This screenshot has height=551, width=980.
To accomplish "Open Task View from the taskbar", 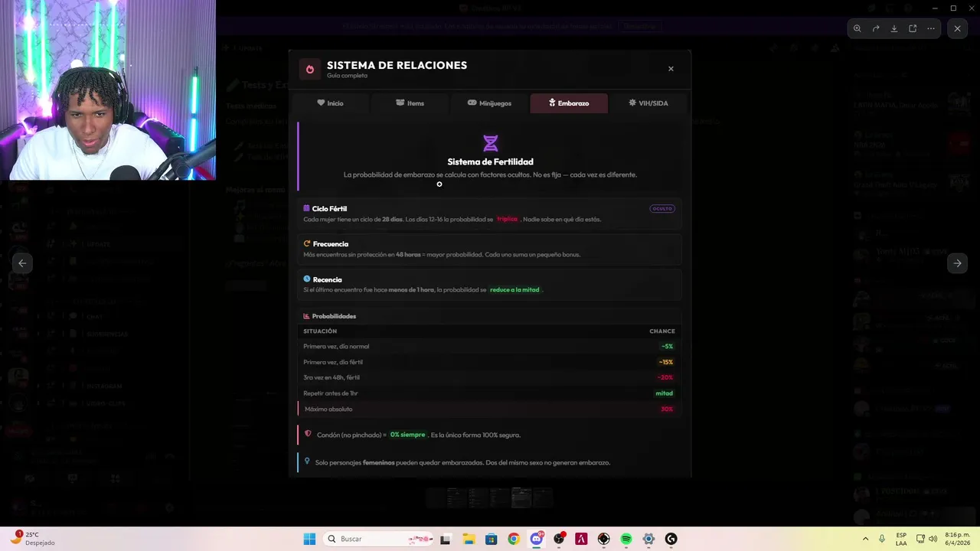I will 446,539.
